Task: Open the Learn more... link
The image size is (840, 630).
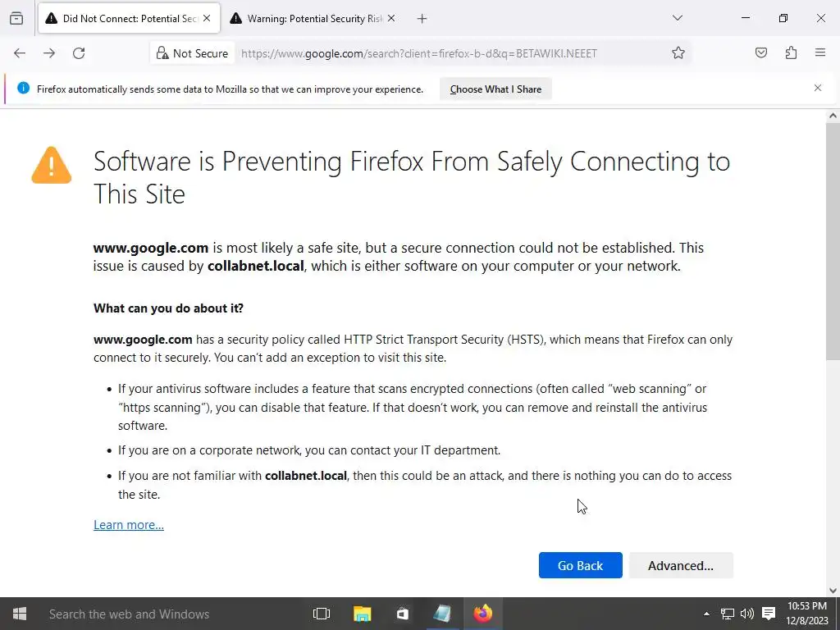Action: pos(129,525)
